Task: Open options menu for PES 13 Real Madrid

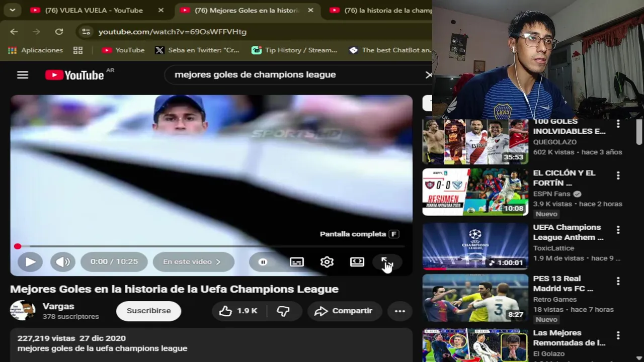Action: pos(618,282)
